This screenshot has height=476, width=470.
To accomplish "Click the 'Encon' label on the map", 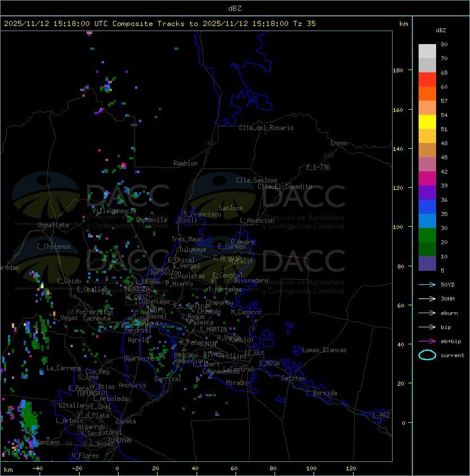I will click(x=339, y=143).
